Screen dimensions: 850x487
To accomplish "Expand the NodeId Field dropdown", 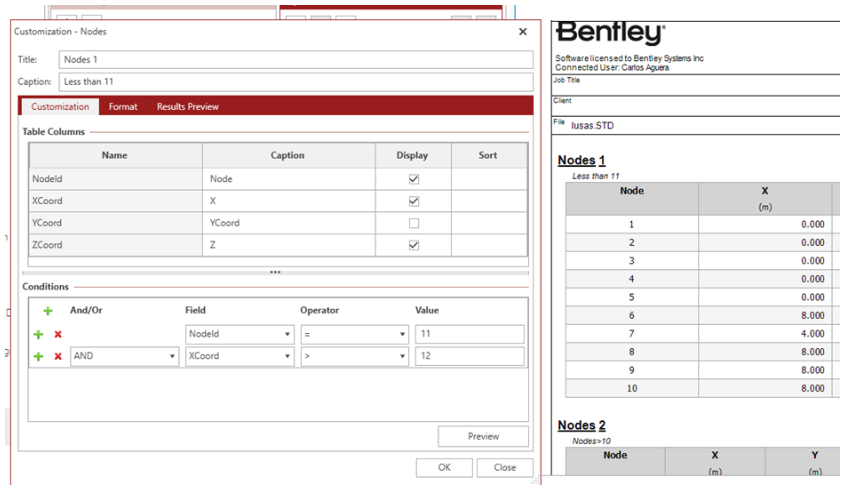I will (239, 334).
